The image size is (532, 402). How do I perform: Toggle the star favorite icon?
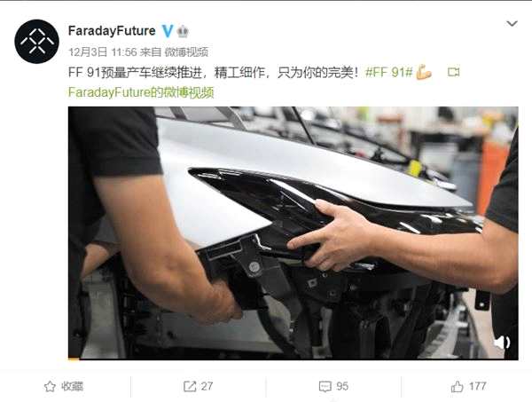coord(50,386)
